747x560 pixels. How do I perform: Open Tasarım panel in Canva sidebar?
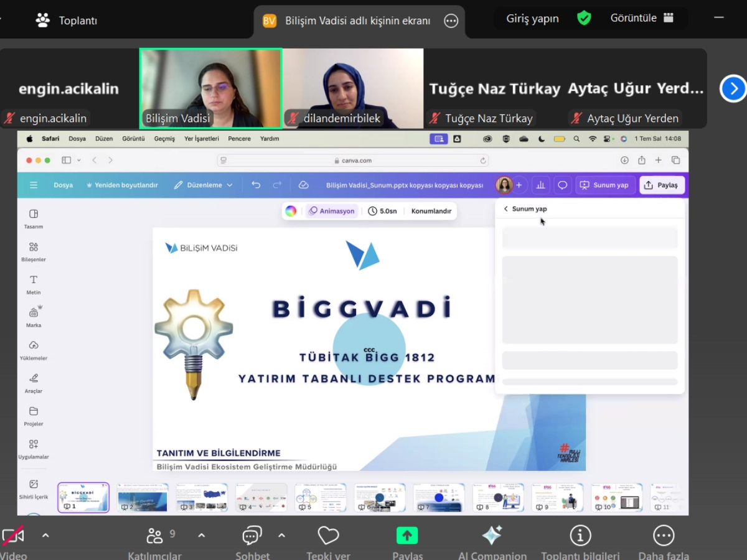pyautogui.click(x=34, y=218)
